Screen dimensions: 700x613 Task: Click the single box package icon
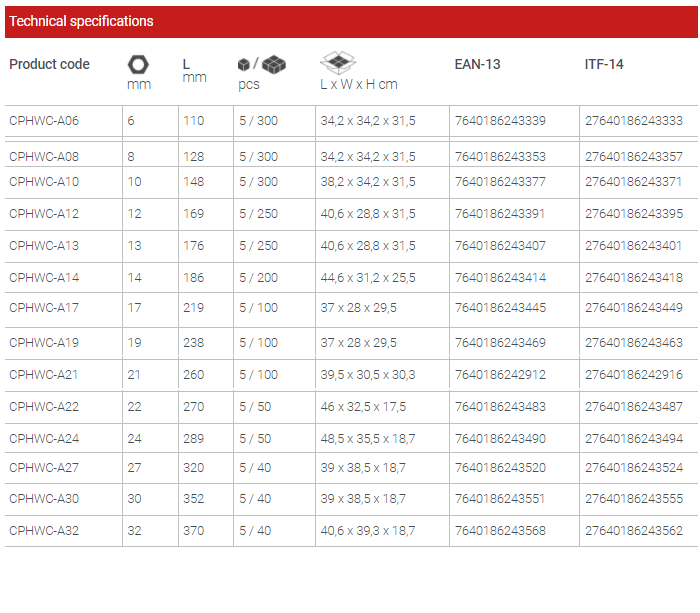[x=244, y=64]
